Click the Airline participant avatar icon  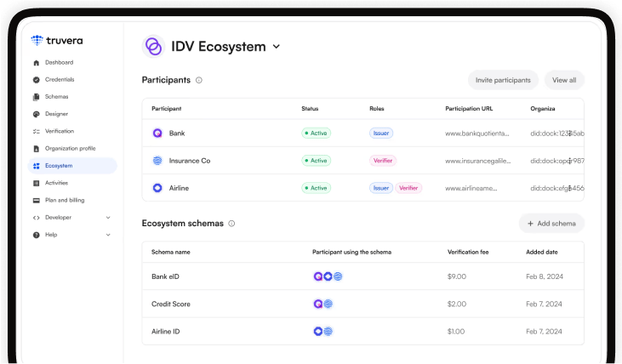pos(157,188)
